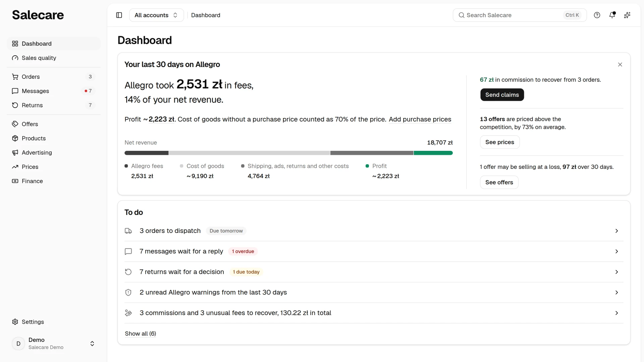Click the truck icon beside orders to dispatch
This screenshot has height=362, width=644.
[x=128, y=231]
